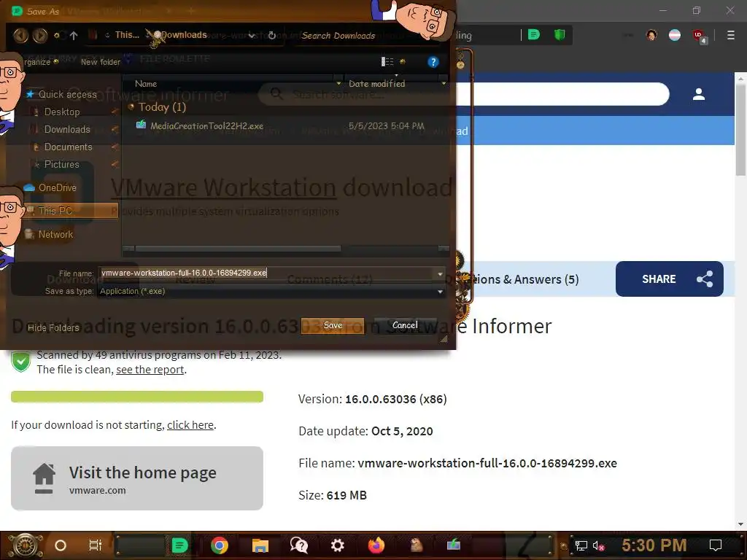The width and height of the screenshot is (747, 560).
Task: Go forward using the Save As forward arrow
Action: coord(40,35)
